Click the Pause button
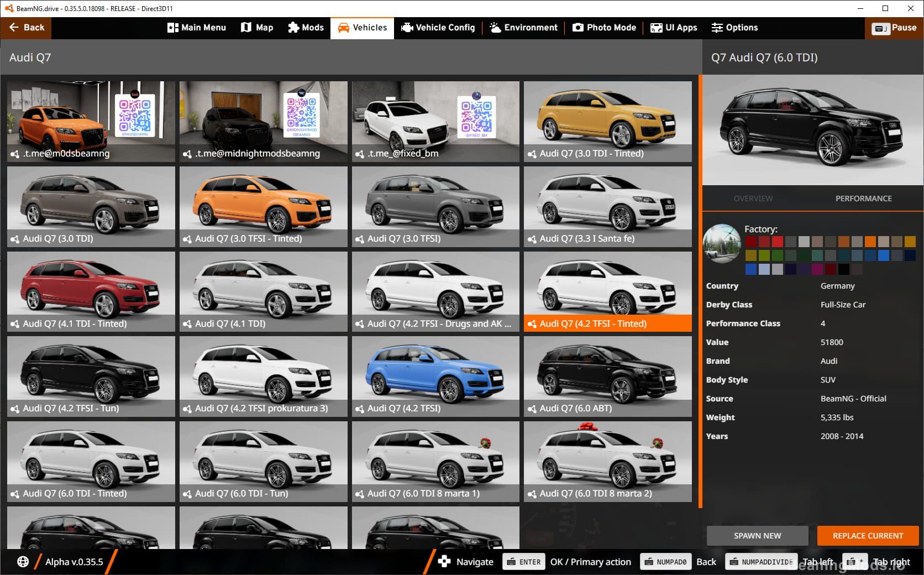 (894, 28)
